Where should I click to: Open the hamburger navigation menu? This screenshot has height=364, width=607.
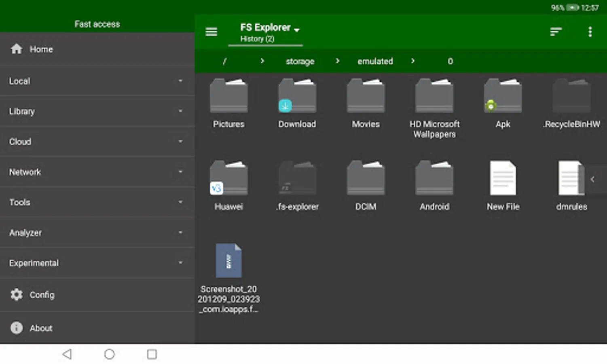tap(211, 32)
